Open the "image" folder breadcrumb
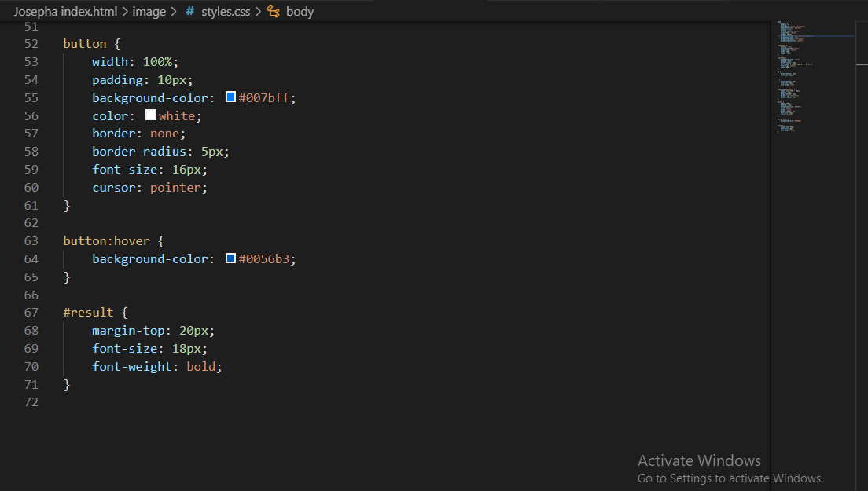This screenshot has width=868, height=491. tap(149, 11)
